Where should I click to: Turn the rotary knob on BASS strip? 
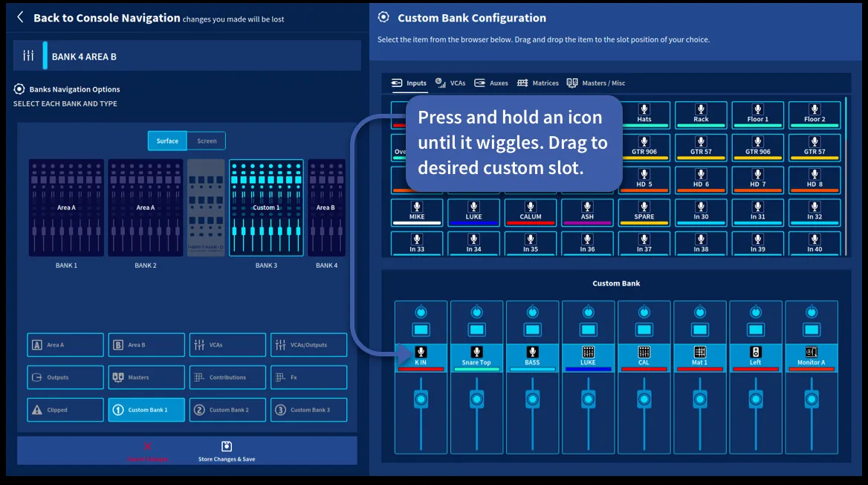pyautogui.click(x=533, y=312)
